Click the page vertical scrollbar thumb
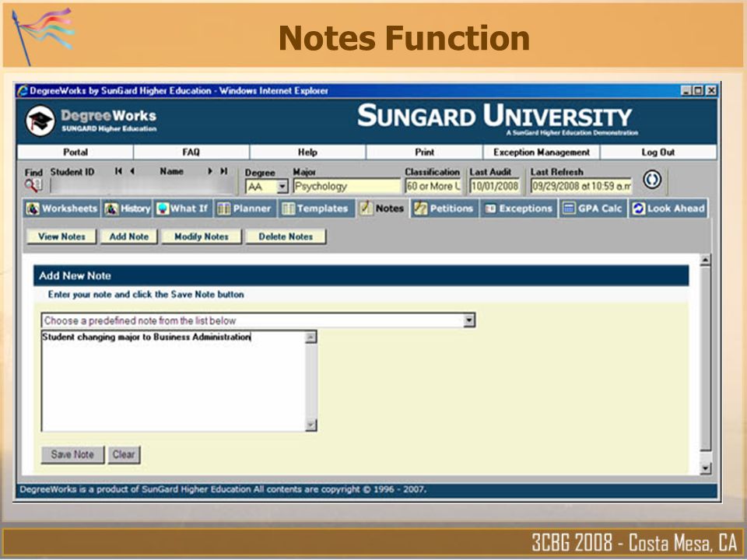 pyautogui.click(x=705, y=359)
